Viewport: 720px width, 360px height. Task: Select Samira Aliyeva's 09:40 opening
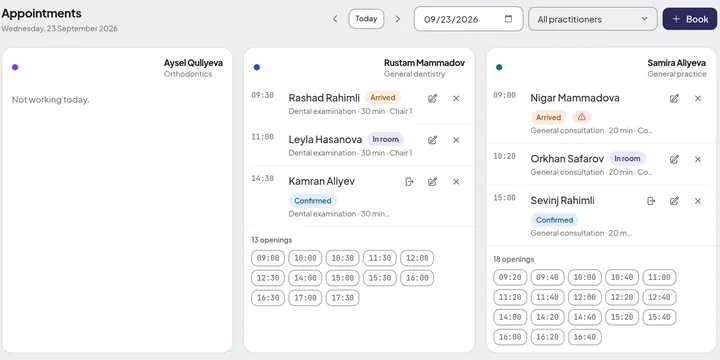(547, 277)
